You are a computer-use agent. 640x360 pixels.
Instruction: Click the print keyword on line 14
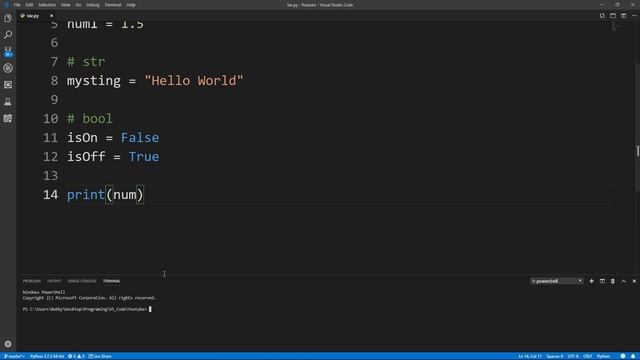86,195
